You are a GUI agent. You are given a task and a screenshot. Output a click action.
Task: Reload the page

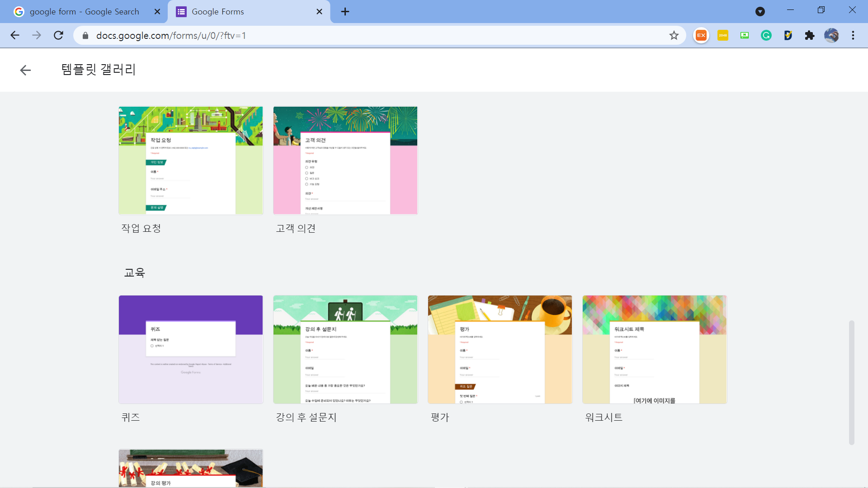pos(58,35)
